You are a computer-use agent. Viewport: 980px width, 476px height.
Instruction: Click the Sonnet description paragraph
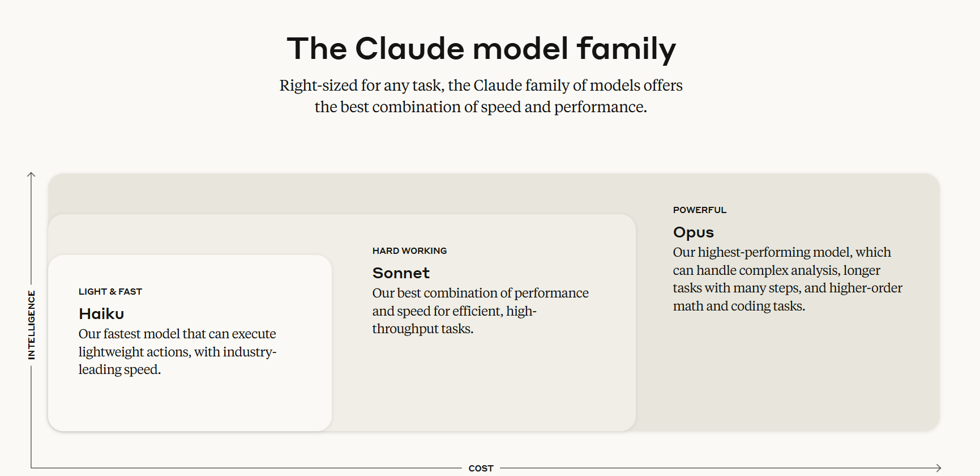(480, 311)
